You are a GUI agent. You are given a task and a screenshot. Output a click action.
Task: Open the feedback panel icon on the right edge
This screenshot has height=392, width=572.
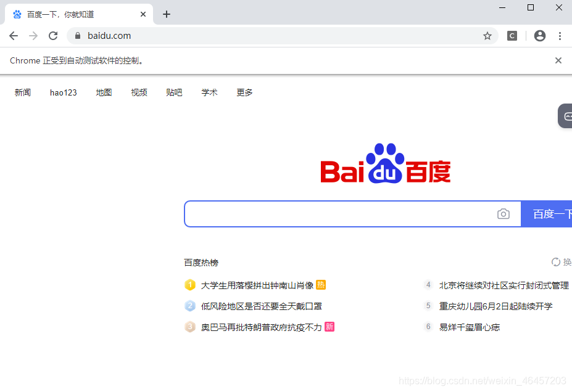click(x=566, y=116)
